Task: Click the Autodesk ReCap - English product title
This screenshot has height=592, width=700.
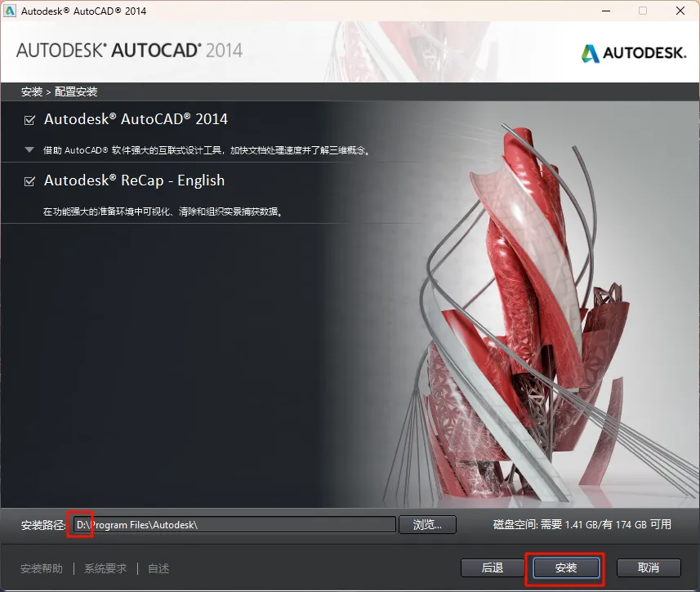Action: 135,180
